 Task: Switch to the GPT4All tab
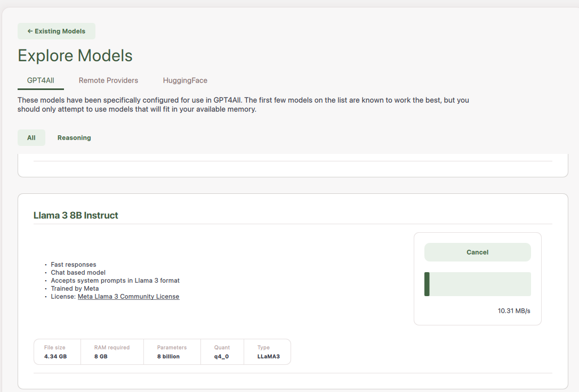coord(41,80)
